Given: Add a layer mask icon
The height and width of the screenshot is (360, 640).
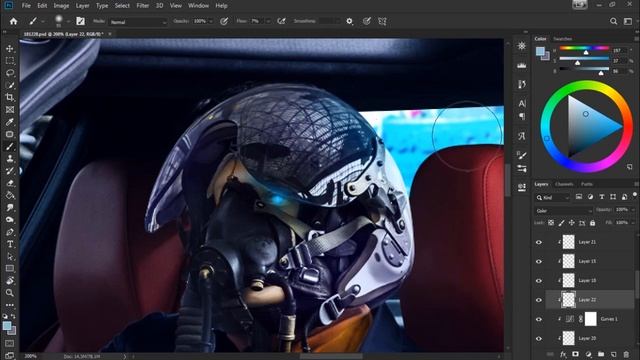Looking at the screenshot, I should 576,354.
